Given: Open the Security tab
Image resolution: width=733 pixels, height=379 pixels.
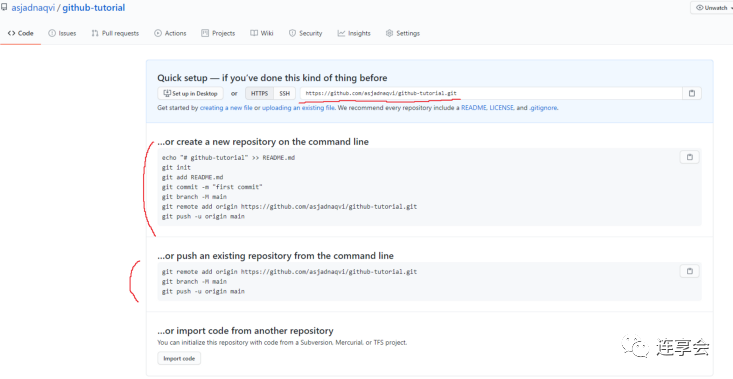Looking at the screenshot, I should pos(305,33).
